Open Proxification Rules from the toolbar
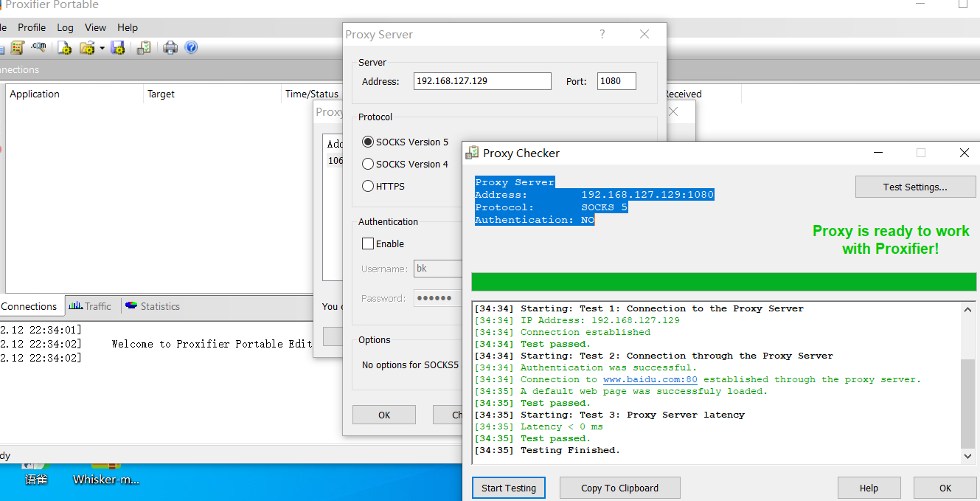The image size is (980, 501). pyautogui.click(x=18, y=48)
